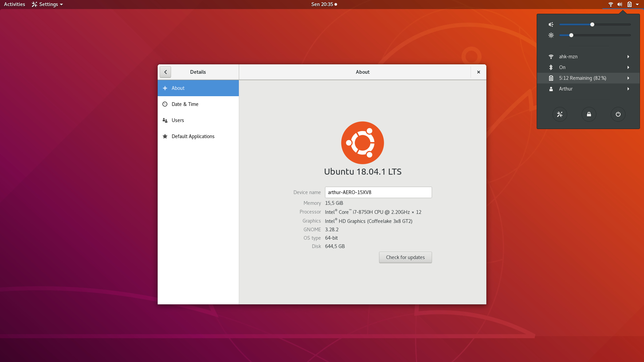
Task: Expand the ahk-mzn Wi-Fi submenu
Action: [x=588, y=57]
